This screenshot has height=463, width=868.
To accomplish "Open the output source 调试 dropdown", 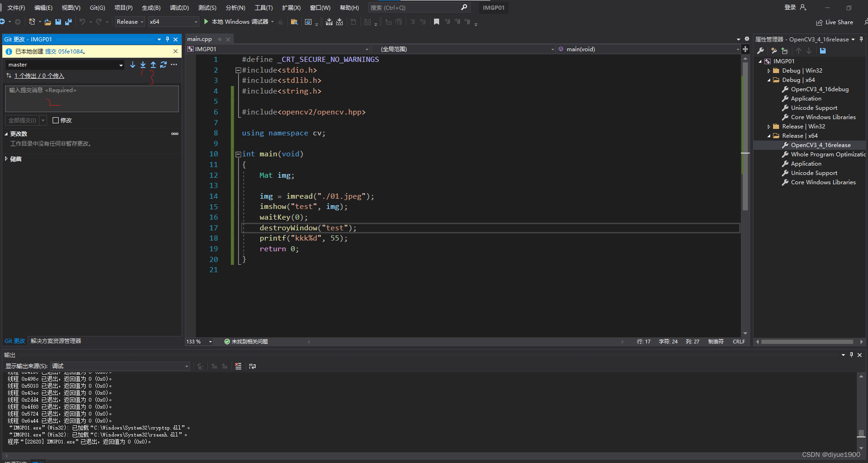I will point(120,366).
